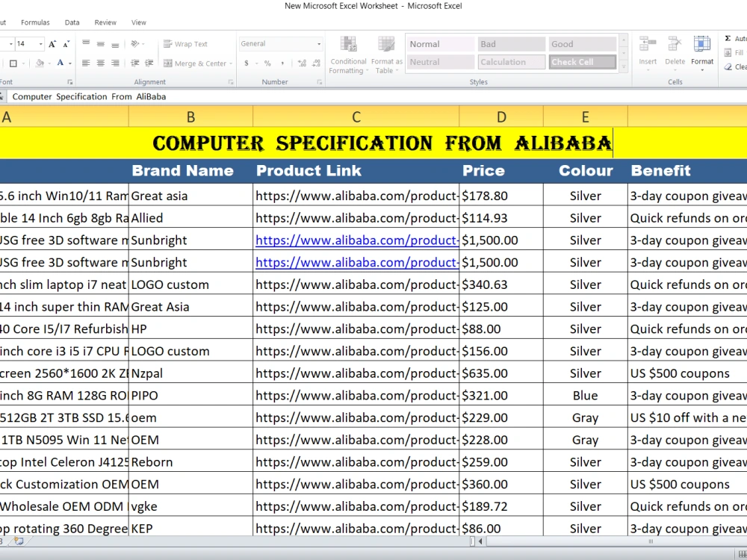Screen dimensions: 747x560
Task: Apply the Normal cell style
Action: 440,44
